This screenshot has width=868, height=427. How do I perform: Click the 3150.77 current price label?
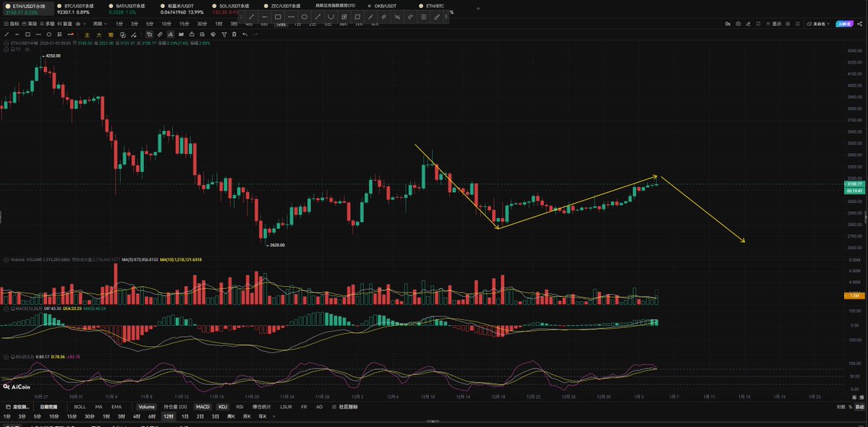854,185
